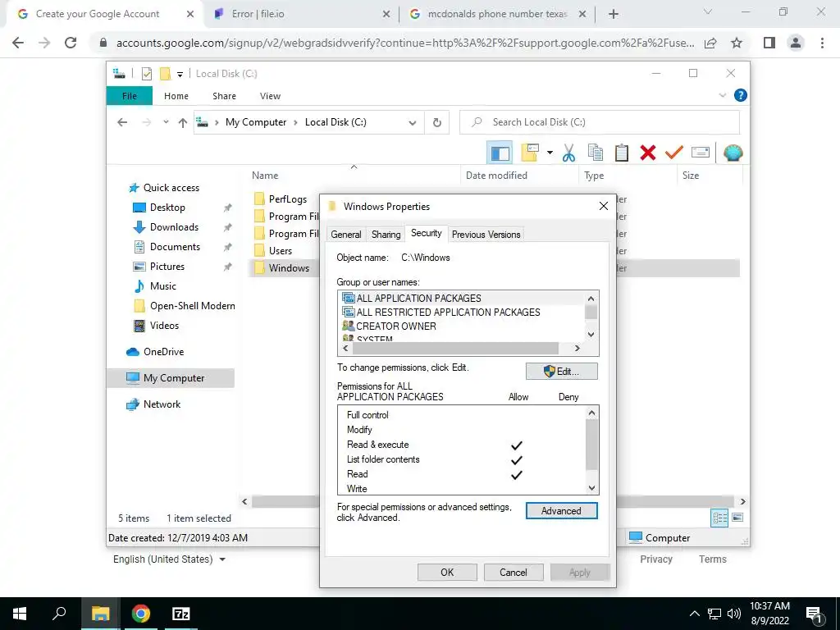840x630 pixels.
Task: Select Quick access heading
Action: pyautogui.click(x=171, y=188)
